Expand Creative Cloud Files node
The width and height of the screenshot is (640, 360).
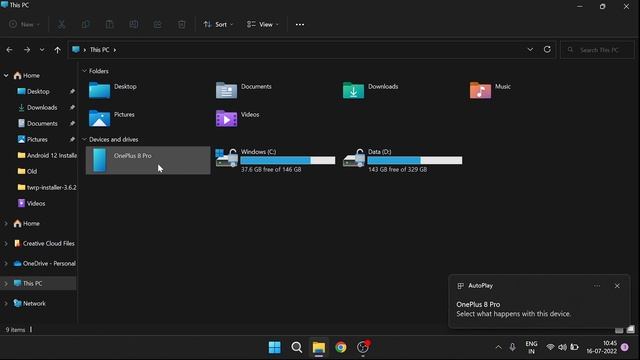coord(6,244)
